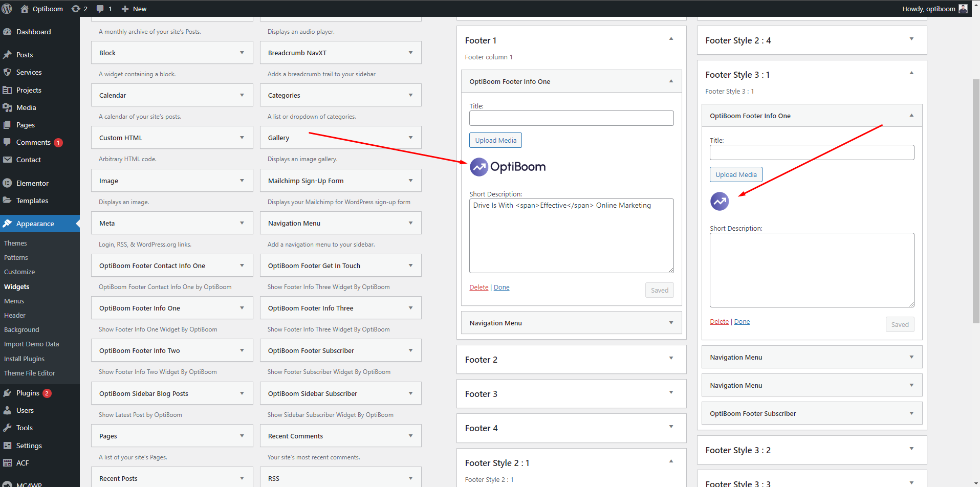Expand the Footer Style 3 : 2 section
Image resolution: width=980 pixels, height=487 pixels.
coord(911,449)
